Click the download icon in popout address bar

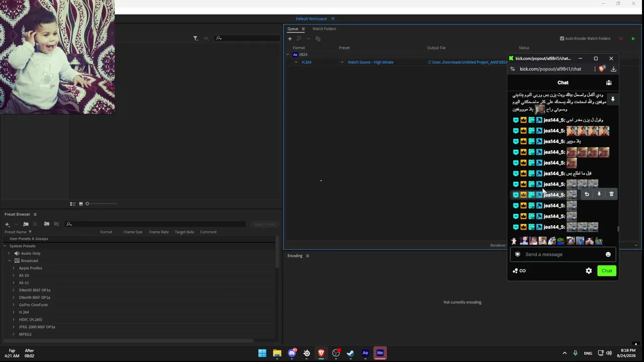tap(613, 69)
